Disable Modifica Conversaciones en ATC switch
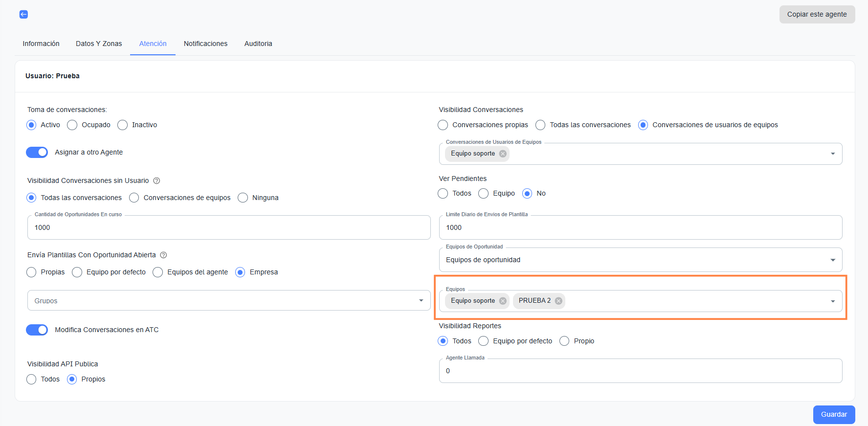 pos(37,330)
